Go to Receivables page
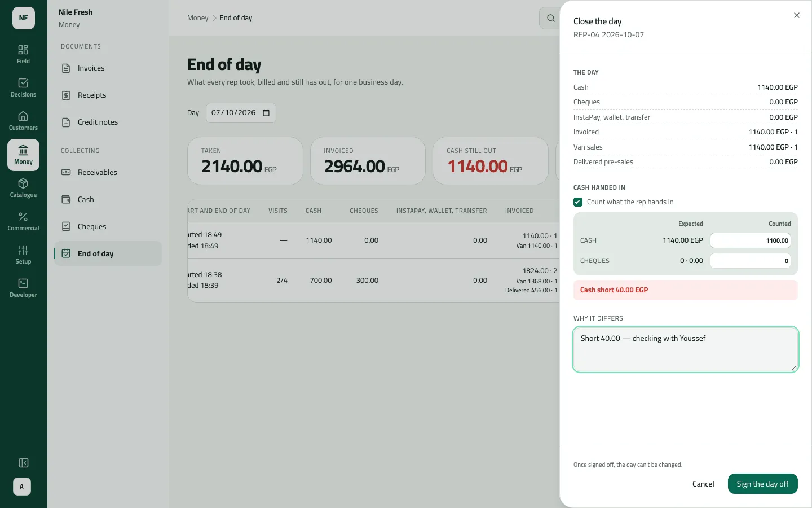 (x=108, y=173)
